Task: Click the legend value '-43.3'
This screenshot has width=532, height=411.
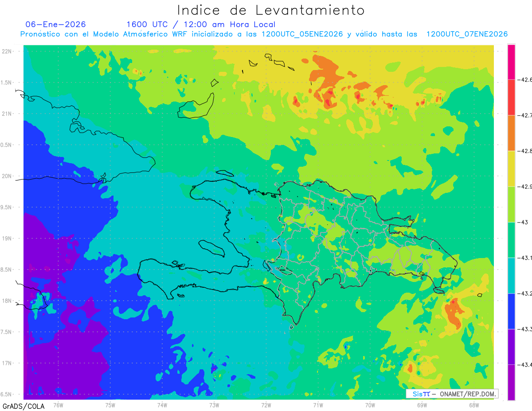Action: [x=524, y=329]
